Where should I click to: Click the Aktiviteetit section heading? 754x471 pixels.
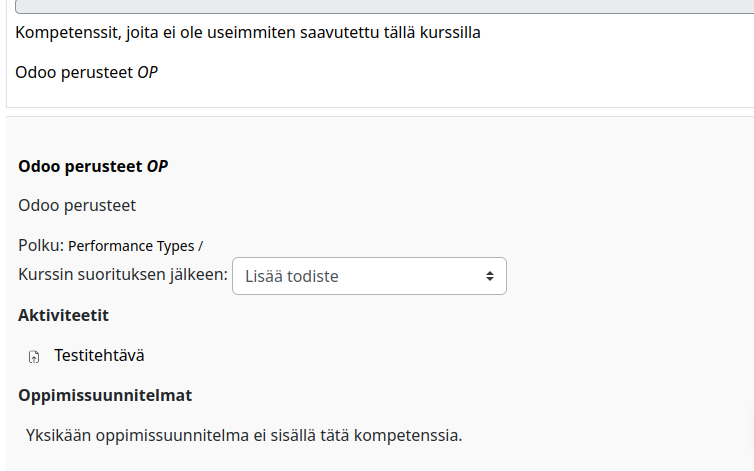[63, 315]
